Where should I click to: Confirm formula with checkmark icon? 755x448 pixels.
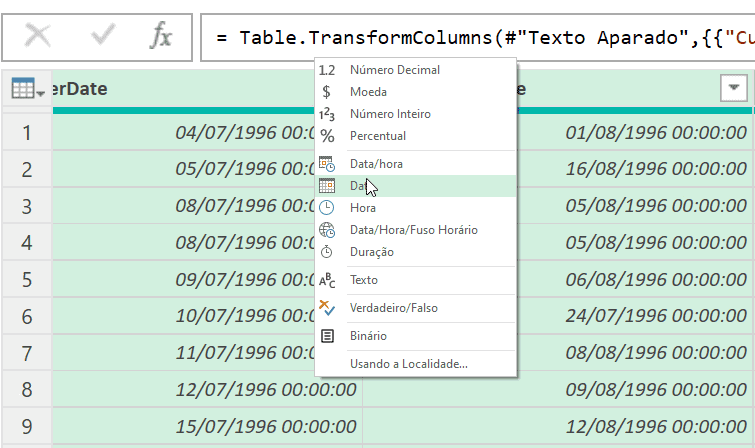[x=103, y=35]
